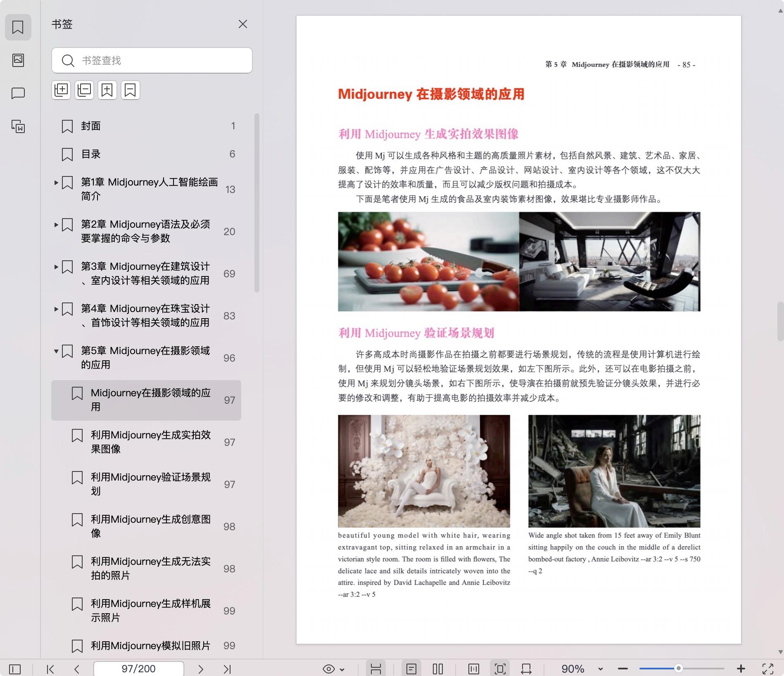Click the modern living room interior photo
This screenshot has width=784, height=676.
pos(610,262)
